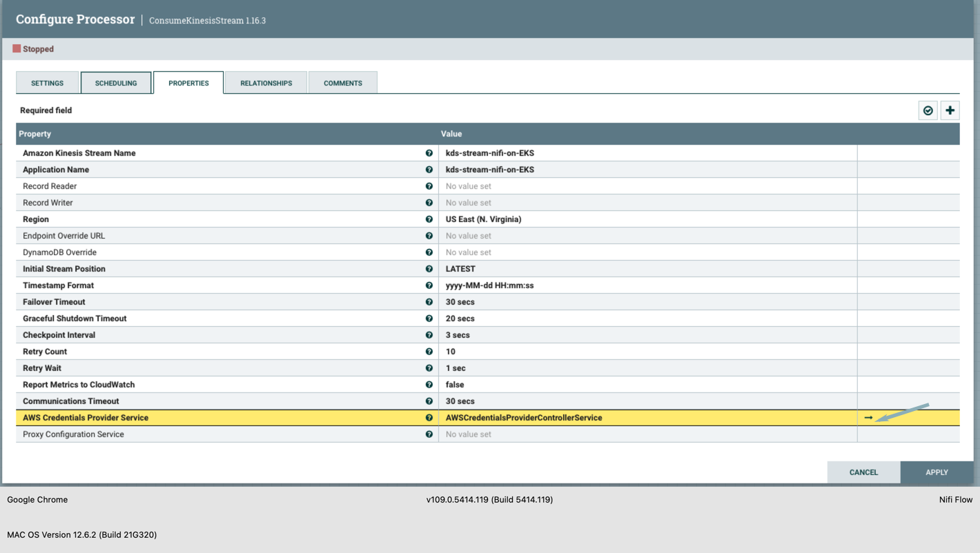
Task: Change AWSCredentialsProviderControllerService value
Action: (648, 418)
